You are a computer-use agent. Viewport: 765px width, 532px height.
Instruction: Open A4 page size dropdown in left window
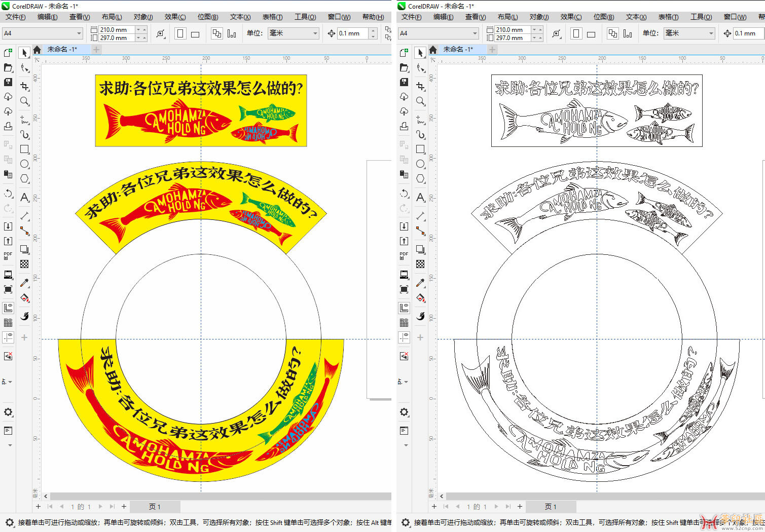click(x=42, y=33)
